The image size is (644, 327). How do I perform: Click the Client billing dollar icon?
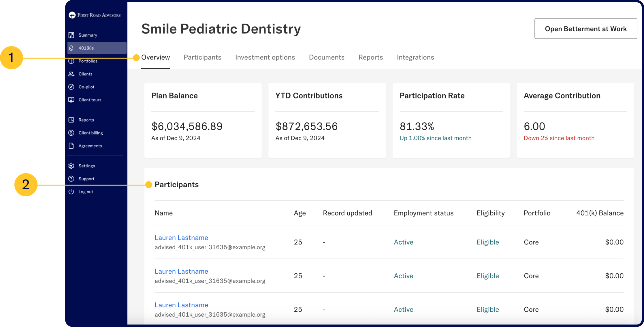click(x=71, y=133)
